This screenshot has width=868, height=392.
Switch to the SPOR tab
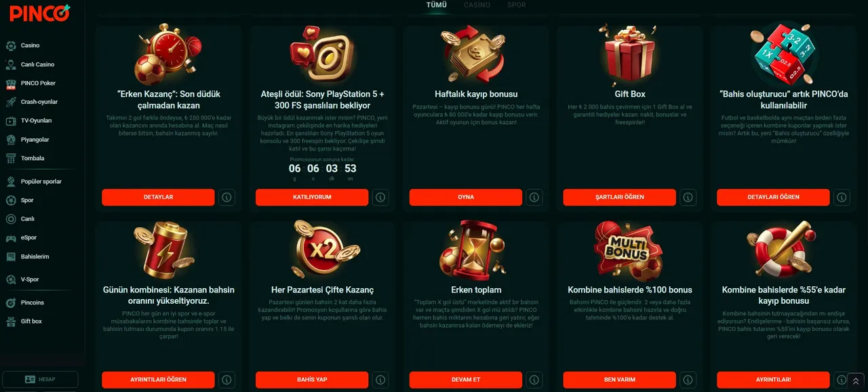pyautogui.click(x=517, y=5)
